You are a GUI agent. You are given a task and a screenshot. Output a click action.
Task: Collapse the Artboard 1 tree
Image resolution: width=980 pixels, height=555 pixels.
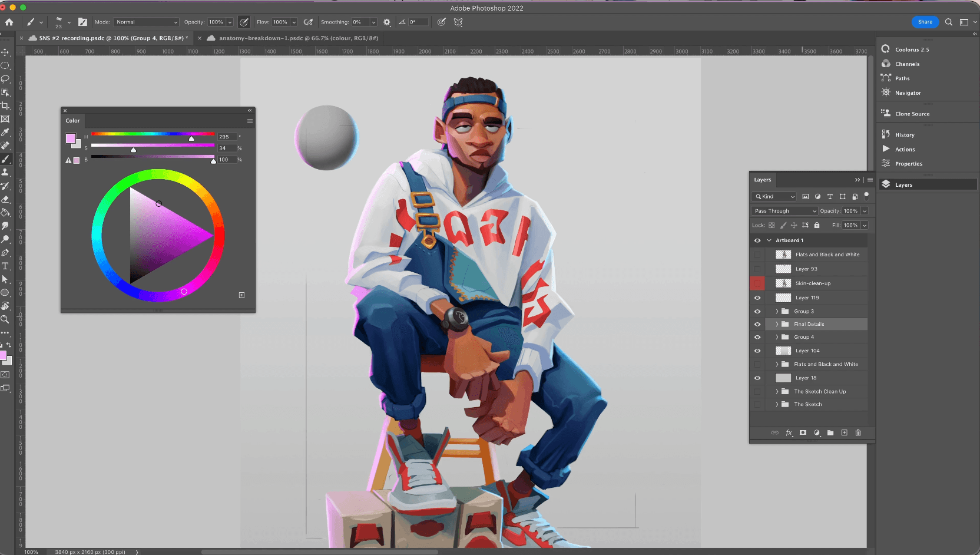point(769,240)
